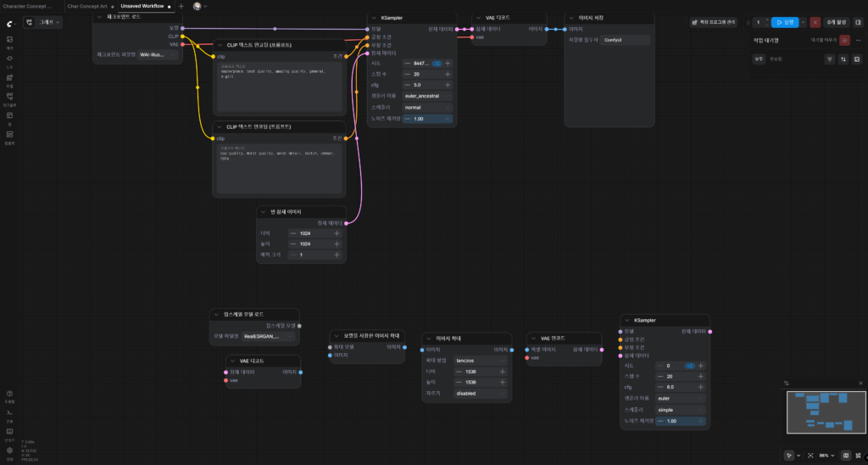Image resolution: width=868 pixels, height=465 pixels.
Task: Click the positive prompt text box
Action: (x=279, y=87)
